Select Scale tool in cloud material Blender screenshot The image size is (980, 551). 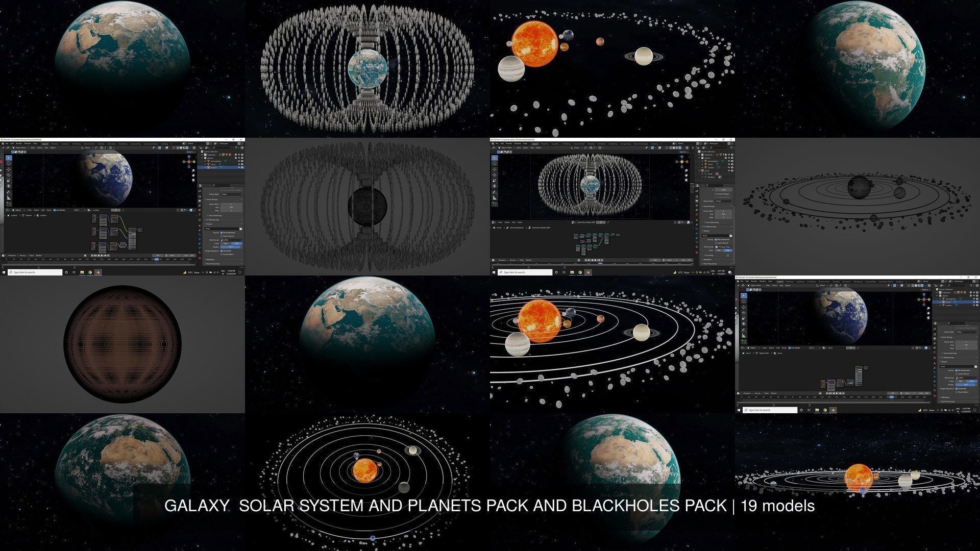[x=744, y=318]
